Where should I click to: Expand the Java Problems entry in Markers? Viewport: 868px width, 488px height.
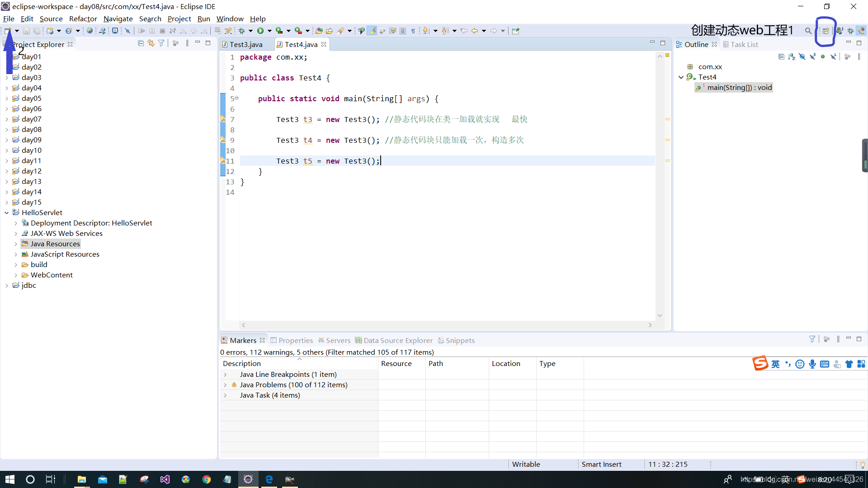click(x=226, y=385)
